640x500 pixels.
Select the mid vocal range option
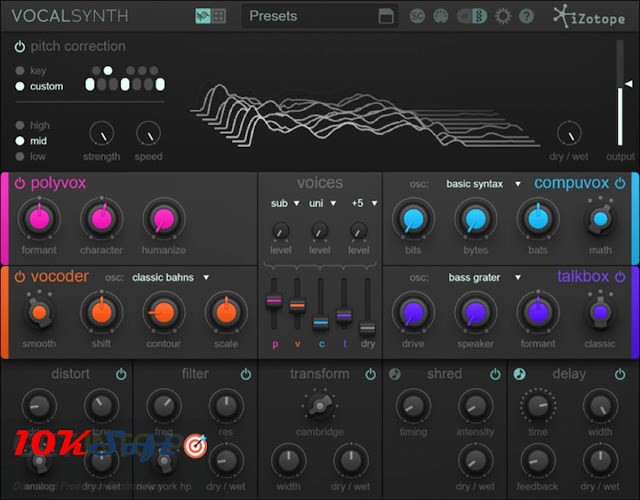coord(20,141)
